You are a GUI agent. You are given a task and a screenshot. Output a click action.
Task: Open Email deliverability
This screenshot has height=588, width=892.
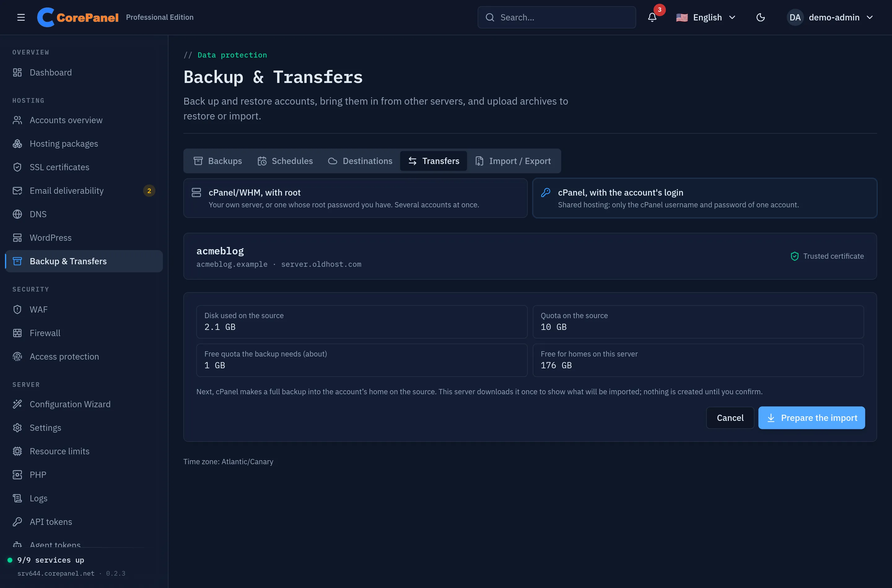[x=84, y=191]
